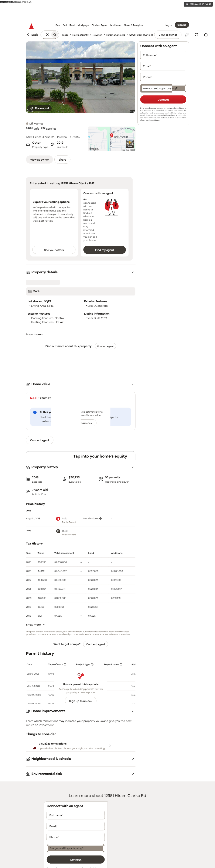This screenshot has height=868, width=215.
Task: Save home with the heart icon
Action: coord(197,35)
